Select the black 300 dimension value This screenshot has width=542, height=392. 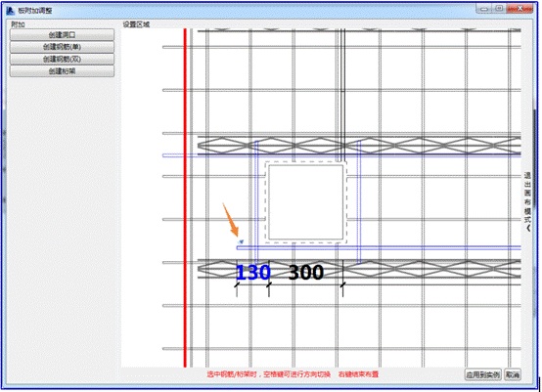tap(306, 272)
